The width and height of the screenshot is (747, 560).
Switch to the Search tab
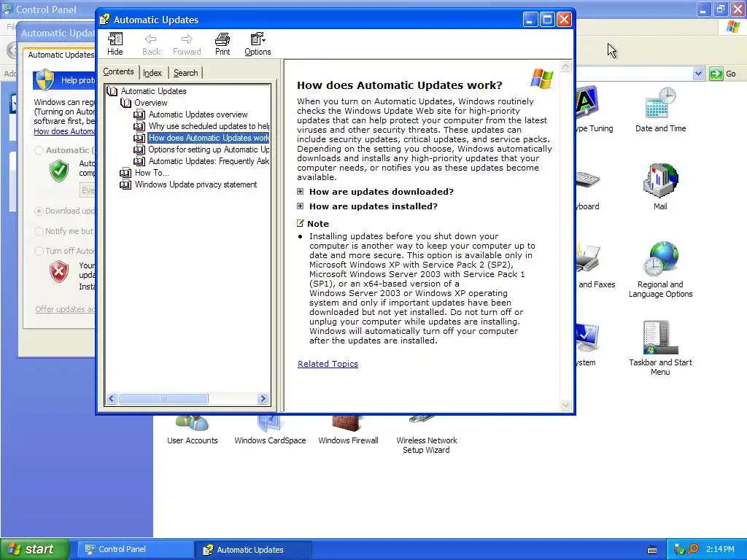186,73
